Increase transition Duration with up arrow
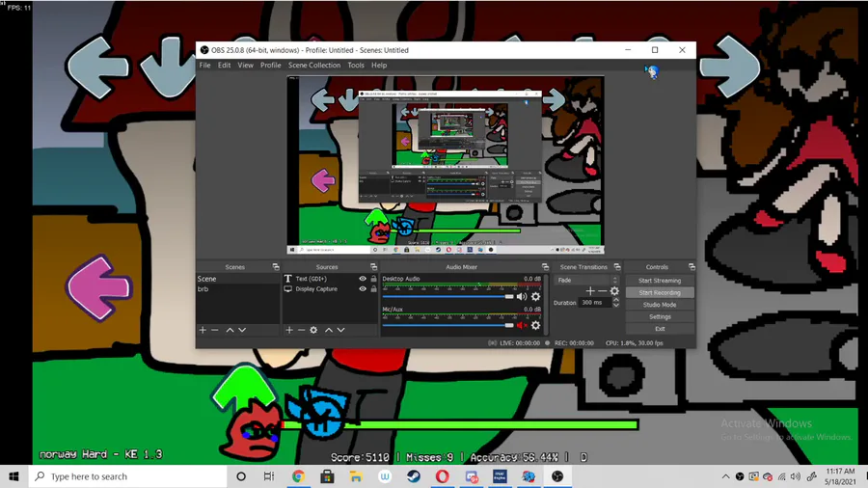Viewport: 868px width, 488px height. coord(616,300)
